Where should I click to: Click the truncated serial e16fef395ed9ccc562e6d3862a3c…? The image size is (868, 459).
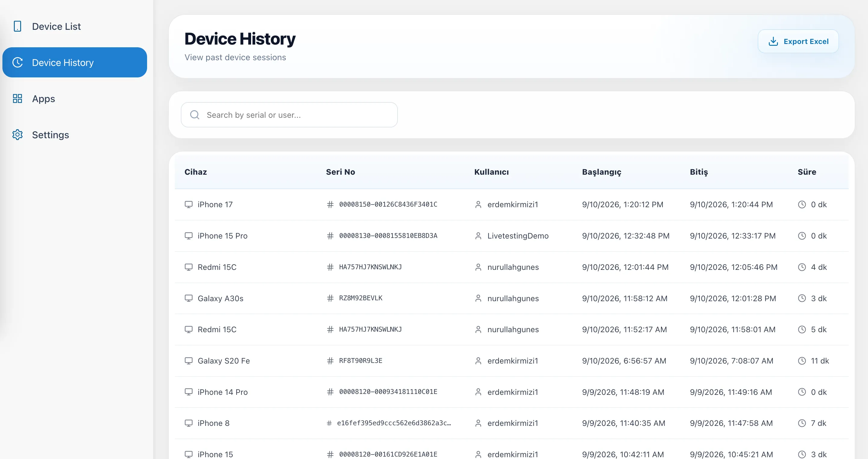click(x=394, y=423)
